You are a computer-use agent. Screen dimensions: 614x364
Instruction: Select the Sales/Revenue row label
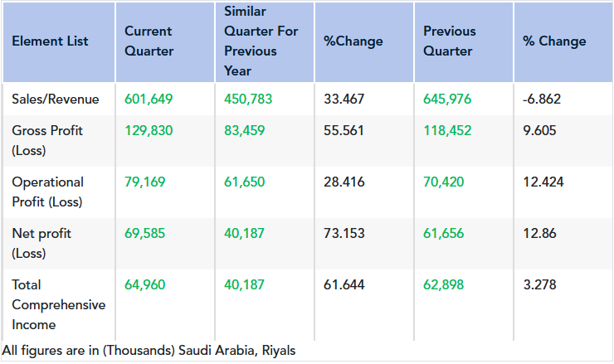tap(56, 99)
